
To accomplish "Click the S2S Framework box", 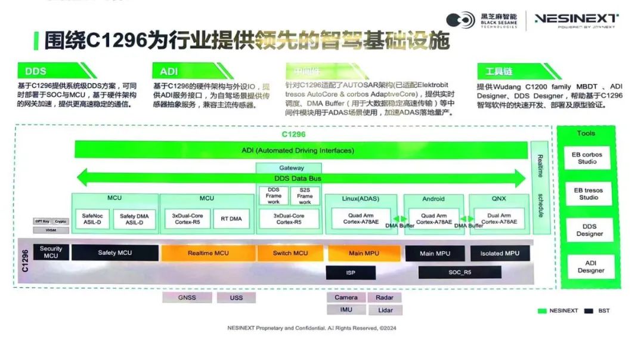I will 305,196.
